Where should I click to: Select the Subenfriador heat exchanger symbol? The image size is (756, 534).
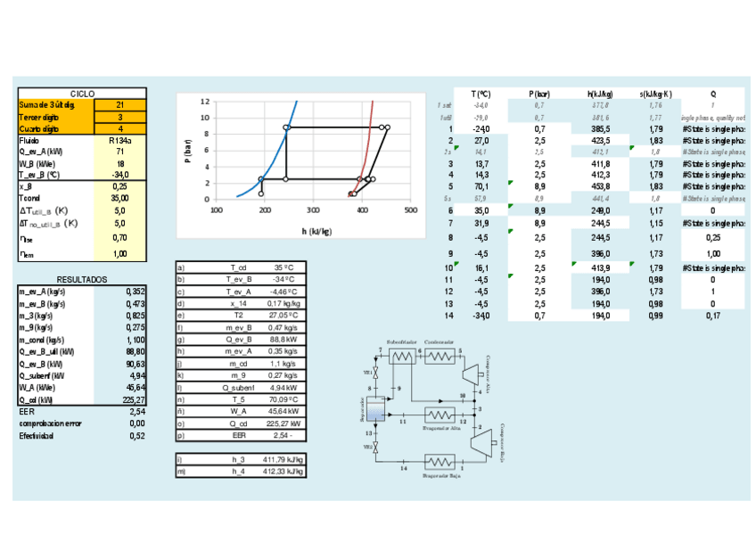coord(403,356)
